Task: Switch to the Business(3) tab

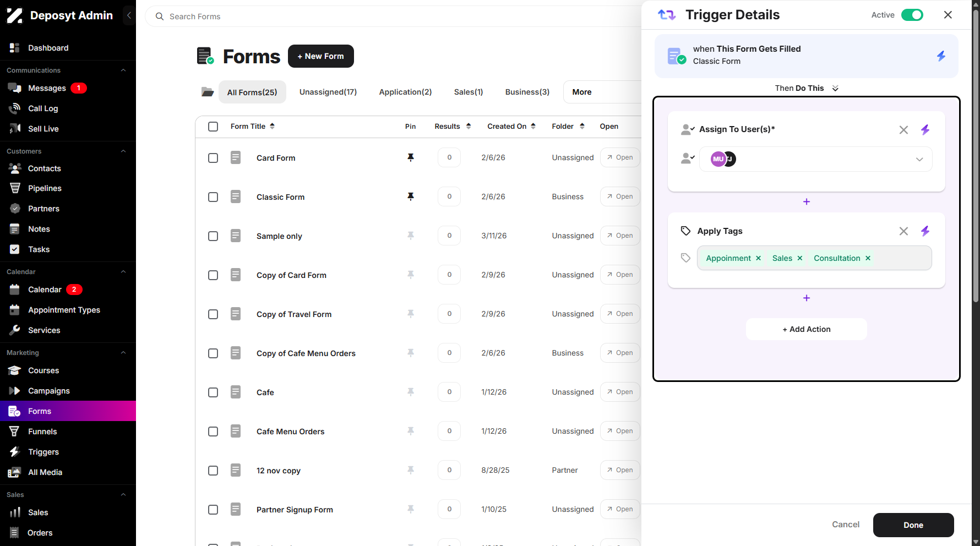Action: [x=527, y=92]
